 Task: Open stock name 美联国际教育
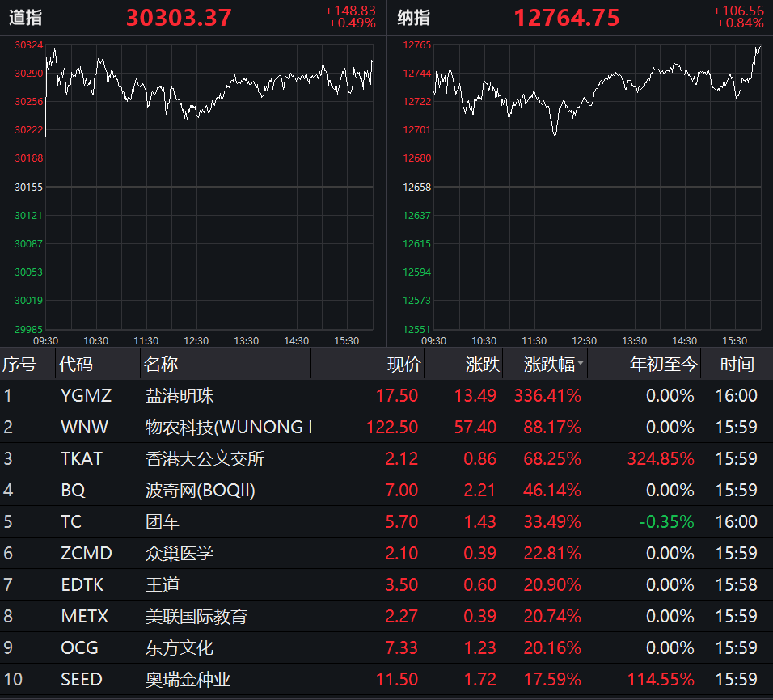click(196, 617)
